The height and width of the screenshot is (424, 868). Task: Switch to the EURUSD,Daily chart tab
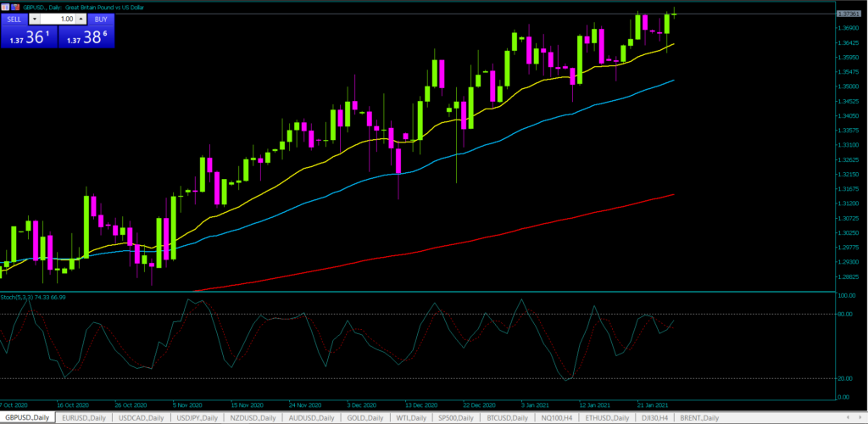pyautogui.click(x=81, y=418)
